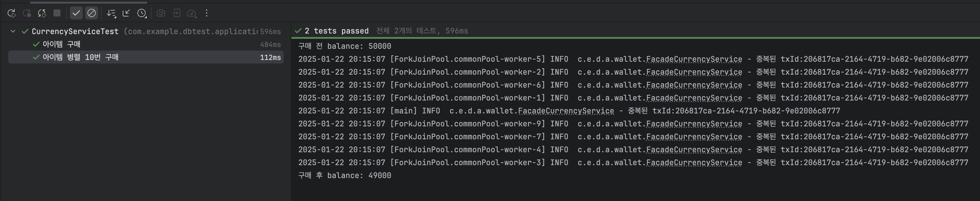Open the sort tests dropdown
This screenshot has width=980, height=201.
tap(111, 13)
